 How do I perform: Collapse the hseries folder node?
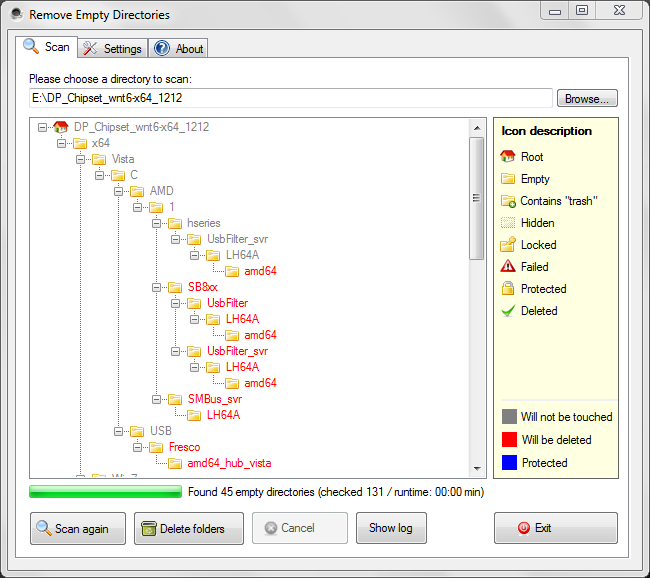pos(157,223)
